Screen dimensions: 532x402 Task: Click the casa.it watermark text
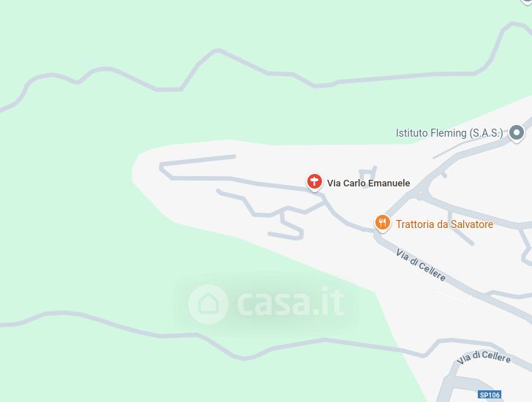click(291, 301)
